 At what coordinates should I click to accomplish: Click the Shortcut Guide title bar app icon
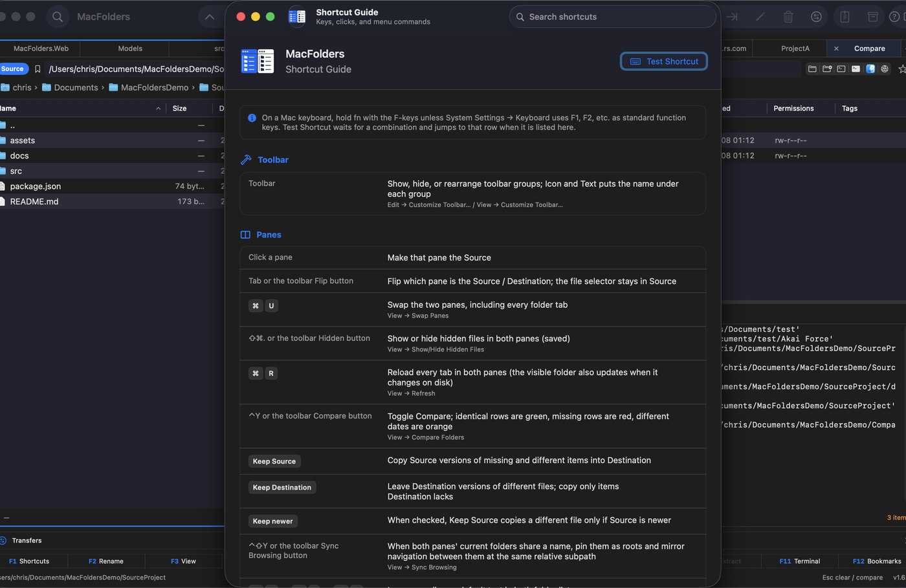click(x=297, y=17)
